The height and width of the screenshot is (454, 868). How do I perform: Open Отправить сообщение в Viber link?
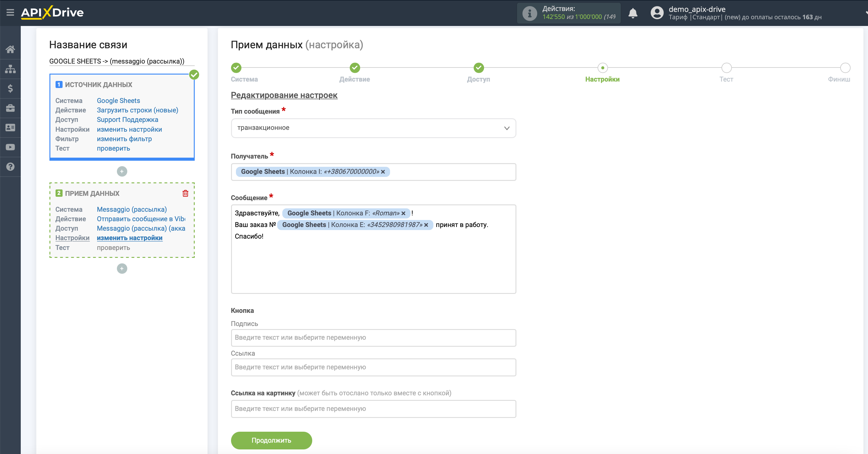[x=141, y=218]
